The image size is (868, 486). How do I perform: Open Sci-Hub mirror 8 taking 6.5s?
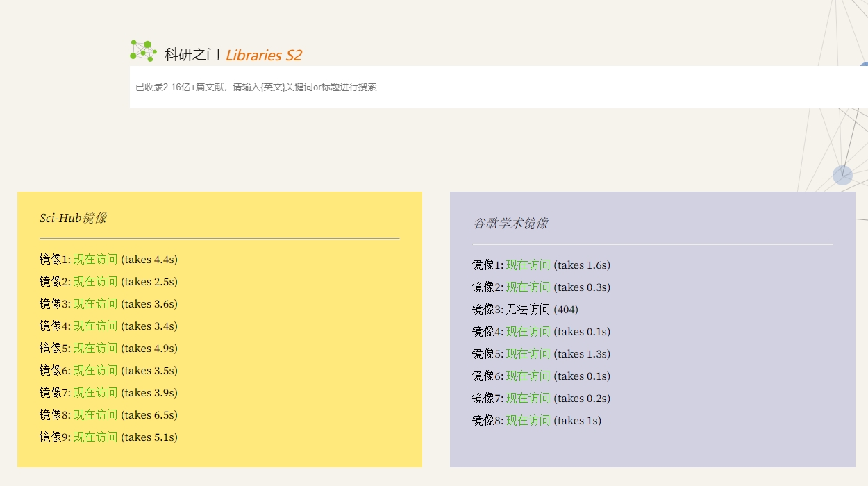pos(96,415)
